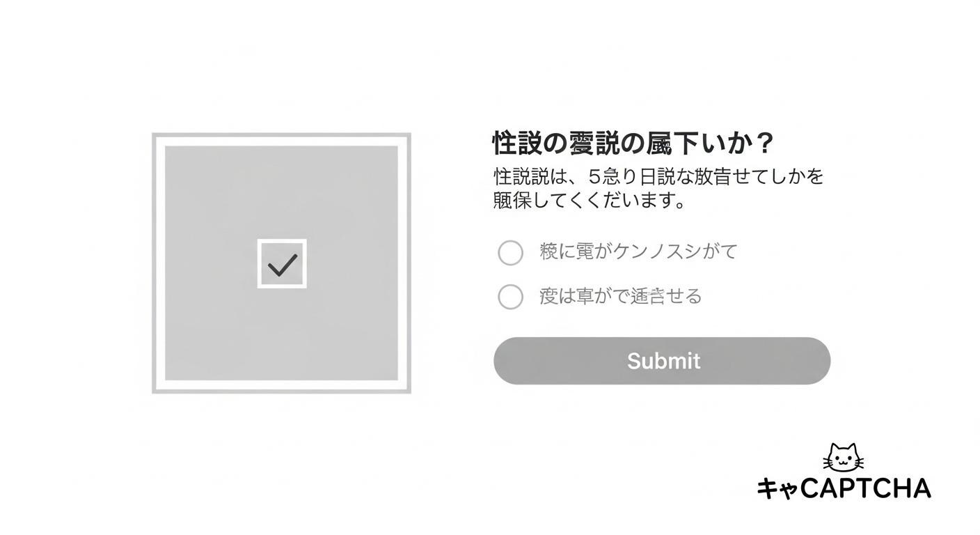Click the word Submit on gray pill
980x535 pixels.
pyautogui.click(x=663, y=361)
